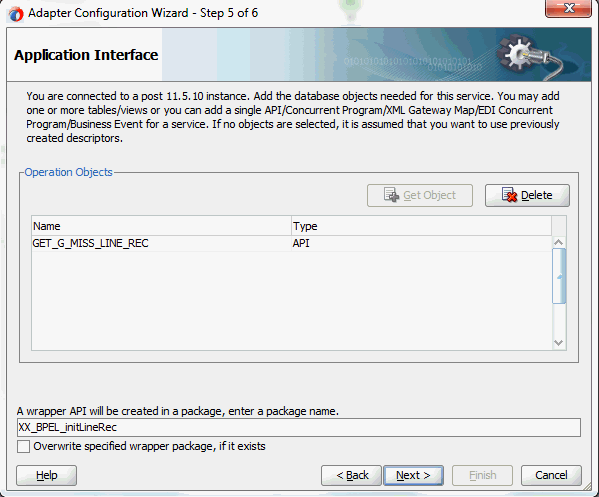The height and width of the screenshot is (497, 599).
Task: Click the disabled Finish button
Action: [x=482, y=475]
